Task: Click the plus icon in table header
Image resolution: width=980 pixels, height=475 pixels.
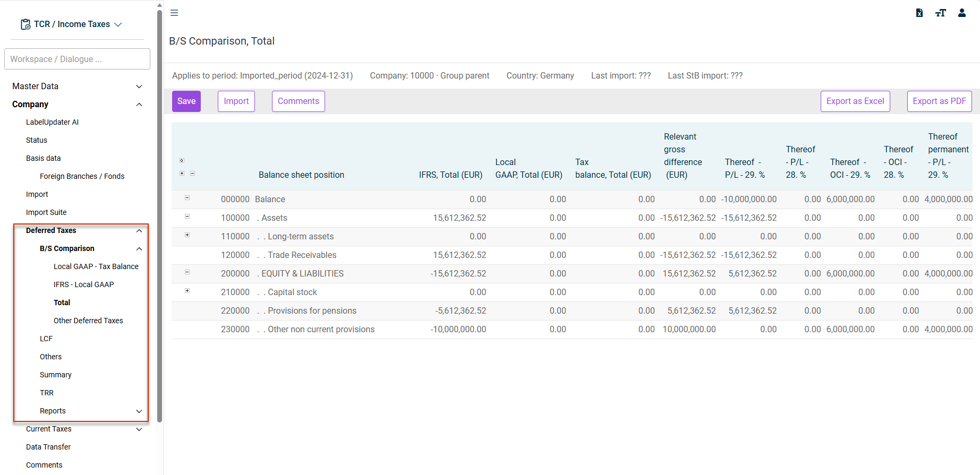Action: pos(182,174)
